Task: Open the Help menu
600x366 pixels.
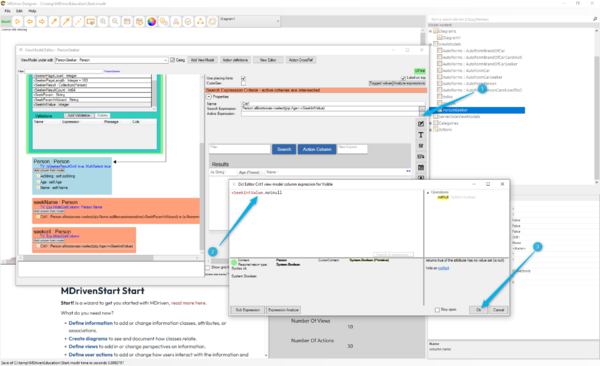Action: 32,11
